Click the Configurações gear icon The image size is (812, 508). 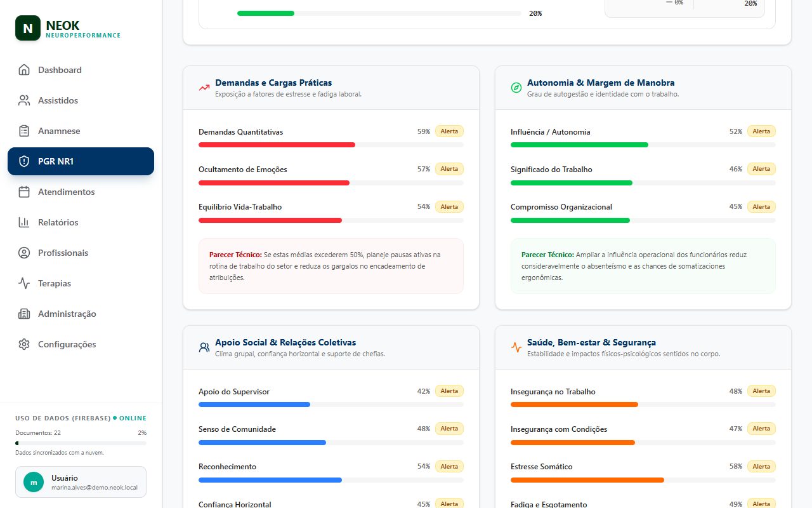point(24,344)
